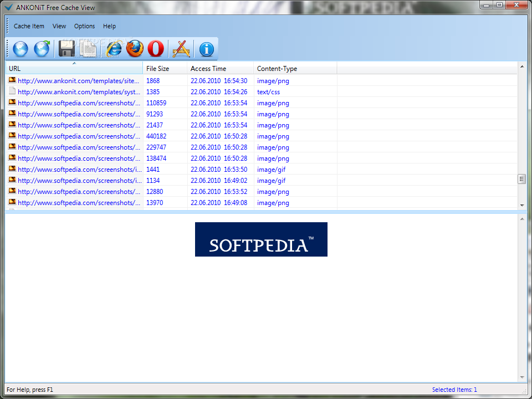
Task: Click the Selected Items: 1 status text
Action: coord(454,390)
